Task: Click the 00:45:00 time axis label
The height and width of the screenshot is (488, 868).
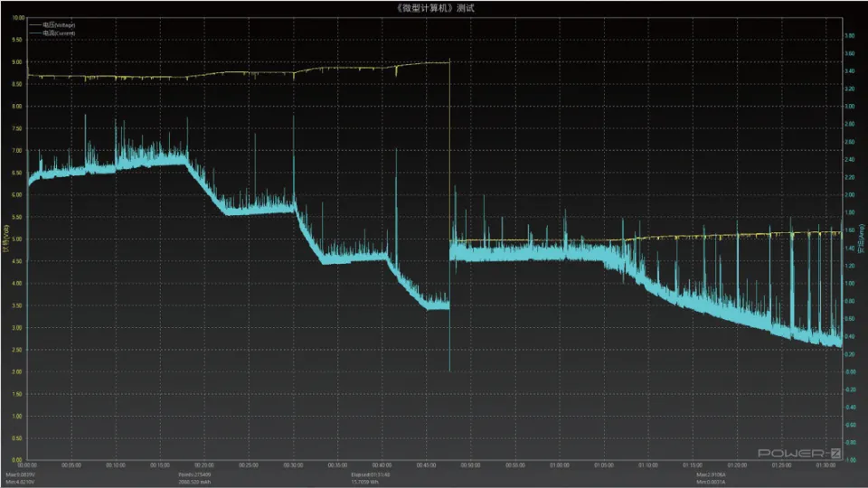Action: tap(426, 466)
